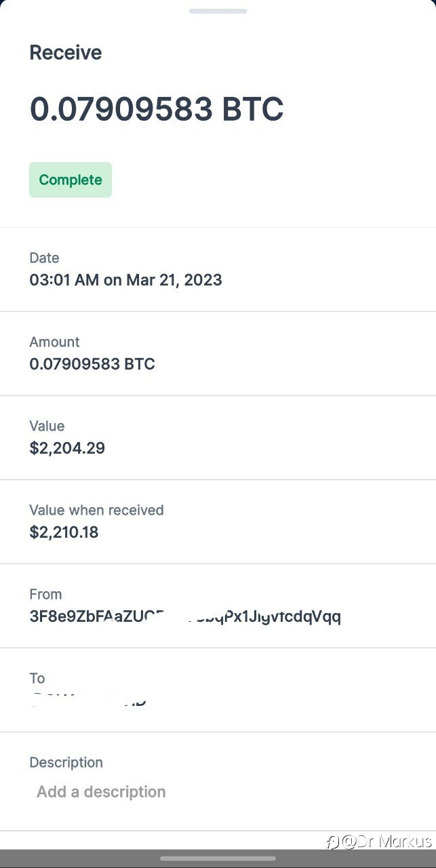Select the current value $2,204.29
Screen dimensions: 436x868
pyautogui.click(x=67, y=448)
